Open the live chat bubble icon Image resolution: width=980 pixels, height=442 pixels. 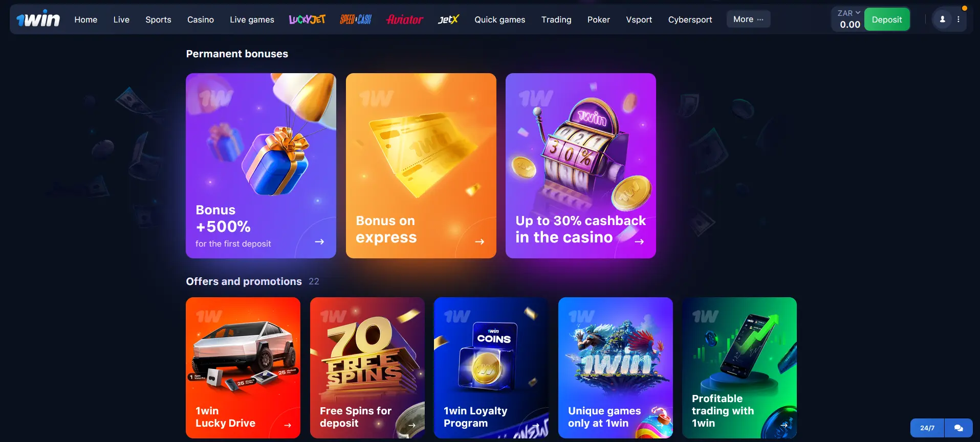959,428
